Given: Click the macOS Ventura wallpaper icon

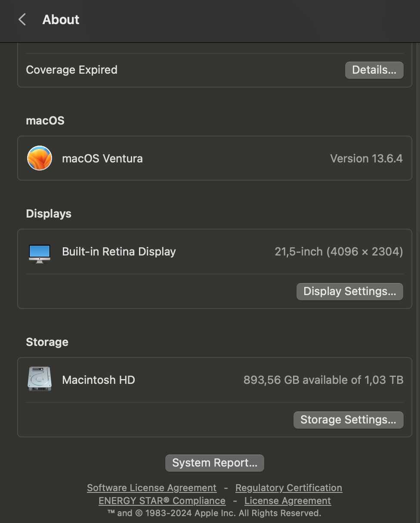Looking at the screenshot, I should [40, 158].
